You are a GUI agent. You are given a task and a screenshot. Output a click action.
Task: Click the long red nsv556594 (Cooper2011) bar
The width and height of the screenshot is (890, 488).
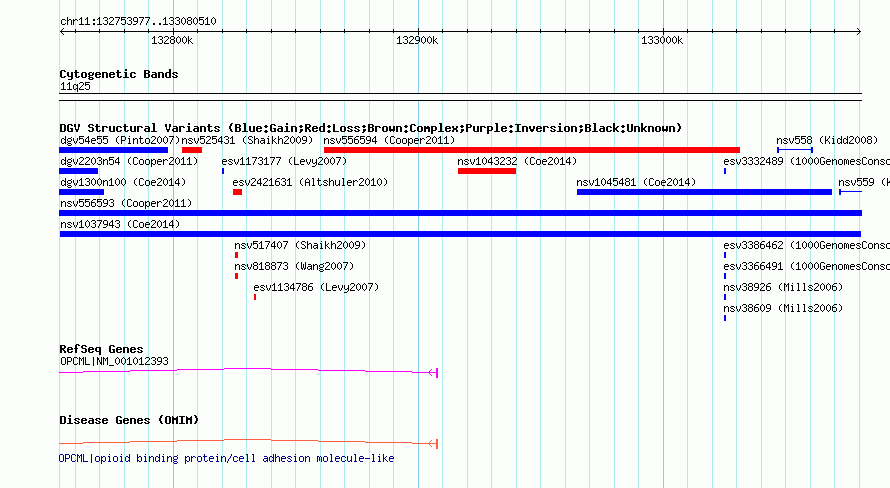(532, 150)
